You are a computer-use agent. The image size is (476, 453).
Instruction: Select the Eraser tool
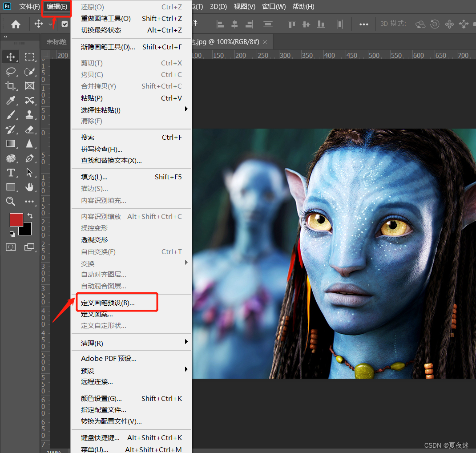click(x=29, y=129)
